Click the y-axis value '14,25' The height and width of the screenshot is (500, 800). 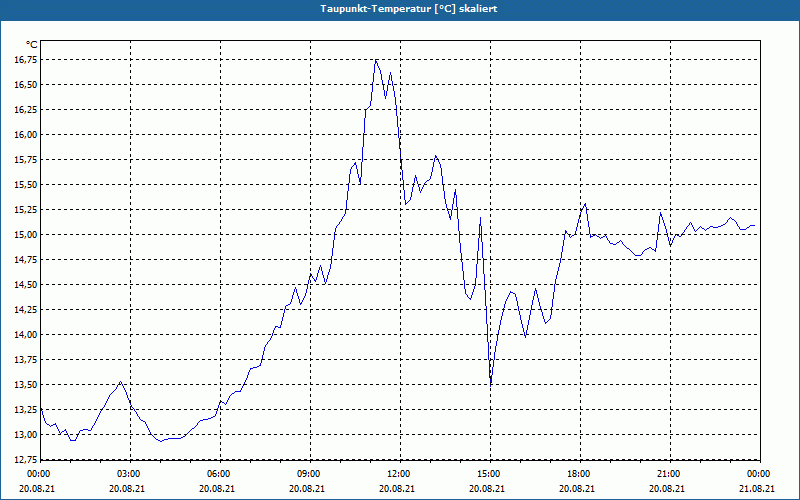(x=26, y=310)
